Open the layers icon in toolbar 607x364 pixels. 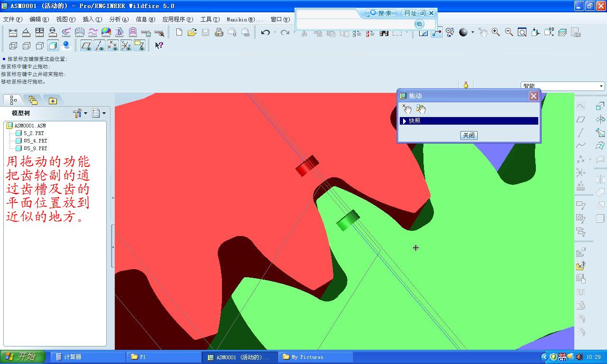[x=562, y=32]
